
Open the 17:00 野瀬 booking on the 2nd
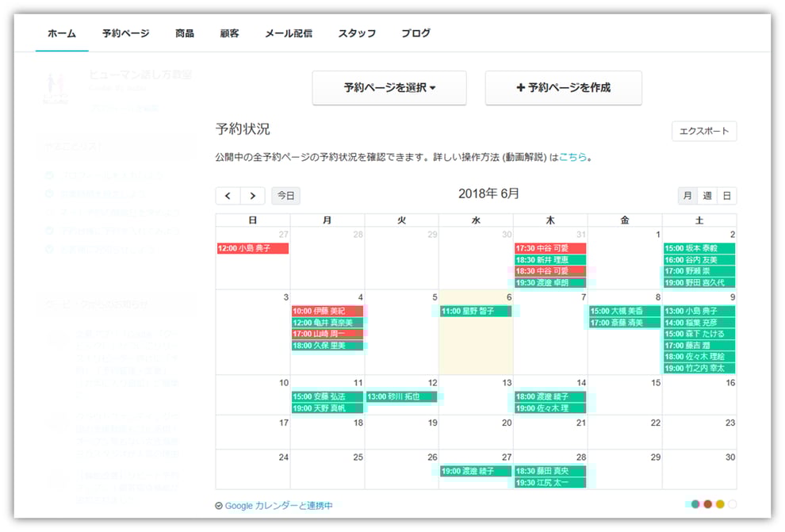tap(699, 270)
